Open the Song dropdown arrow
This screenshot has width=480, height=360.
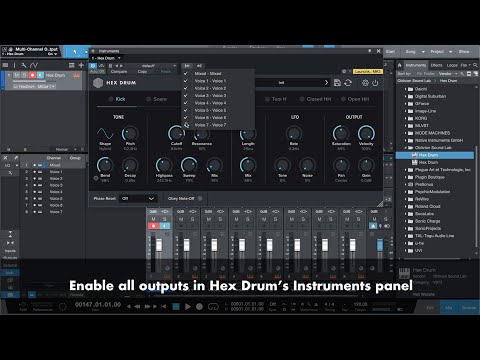click(x=423, y=52)
